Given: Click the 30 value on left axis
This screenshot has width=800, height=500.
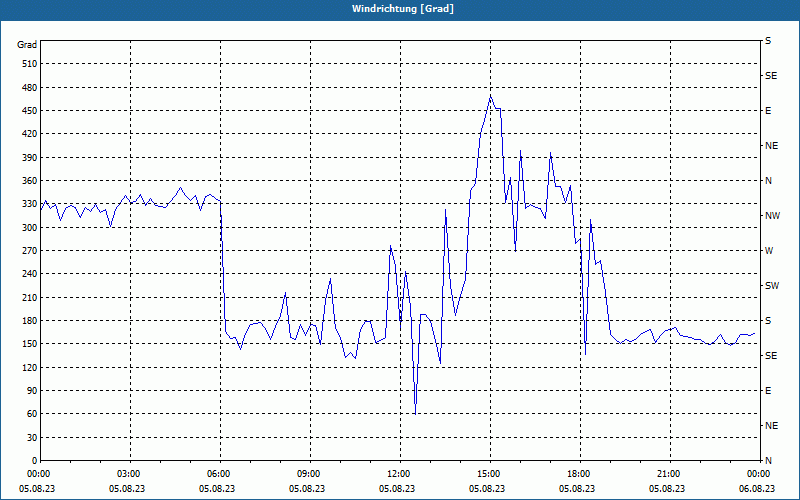Looking at the screenshot, I should (32, 437).
